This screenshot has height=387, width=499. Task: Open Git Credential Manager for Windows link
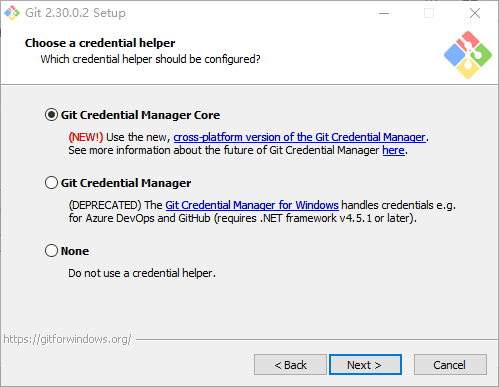pos(252,205)
